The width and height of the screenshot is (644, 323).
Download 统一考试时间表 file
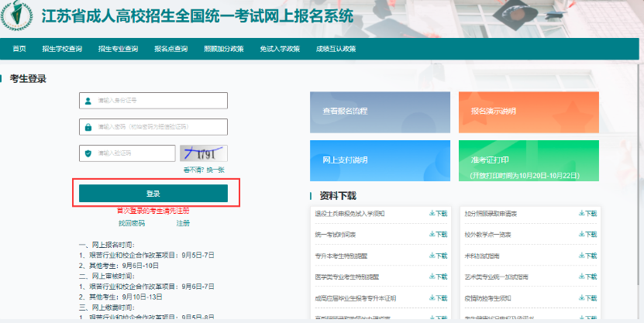pyautogui.click(x=438, y=234)
